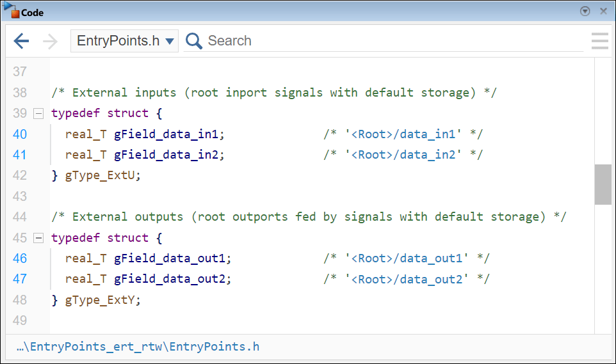Click the EntryPoints_ert_rtw file path link
This screenshot has height=364, width=616.
click(x=138, y=347)
